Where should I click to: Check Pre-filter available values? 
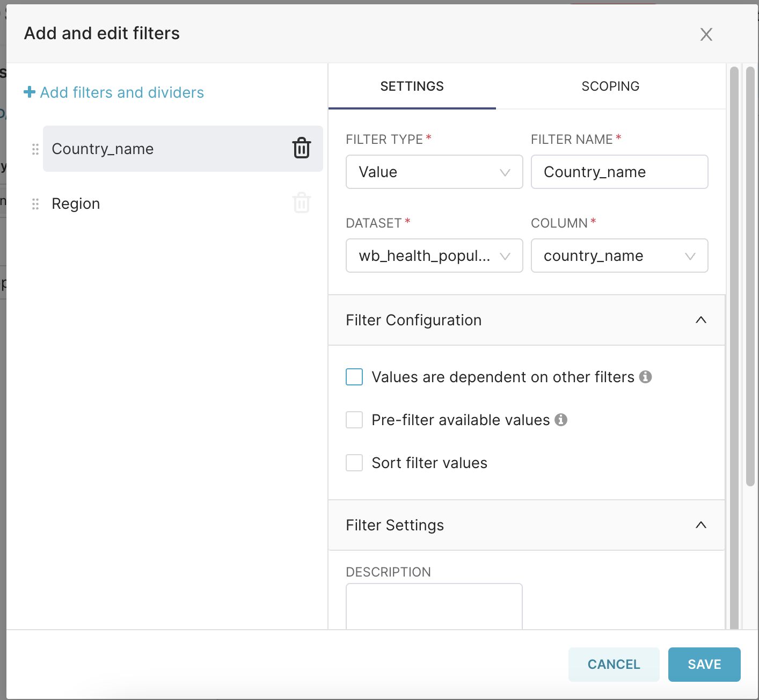(x=354, y=420)
